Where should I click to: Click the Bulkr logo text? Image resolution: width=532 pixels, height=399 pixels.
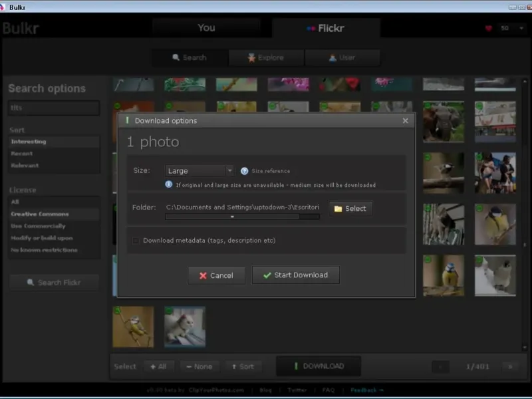[x=21, y=29]
